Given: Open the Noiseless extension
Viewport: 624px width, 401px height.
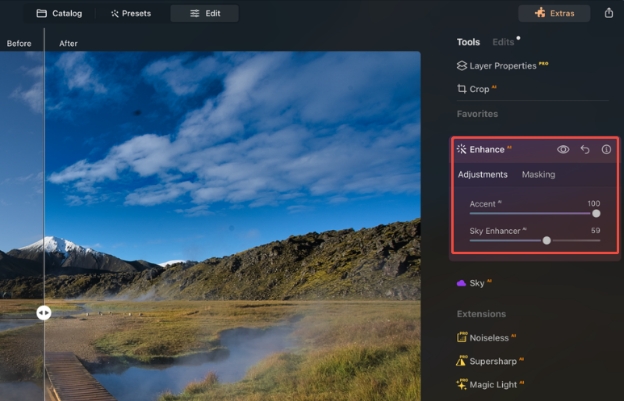Looking at the screenshot, I should pyautogui.click(x=486, y=338).
